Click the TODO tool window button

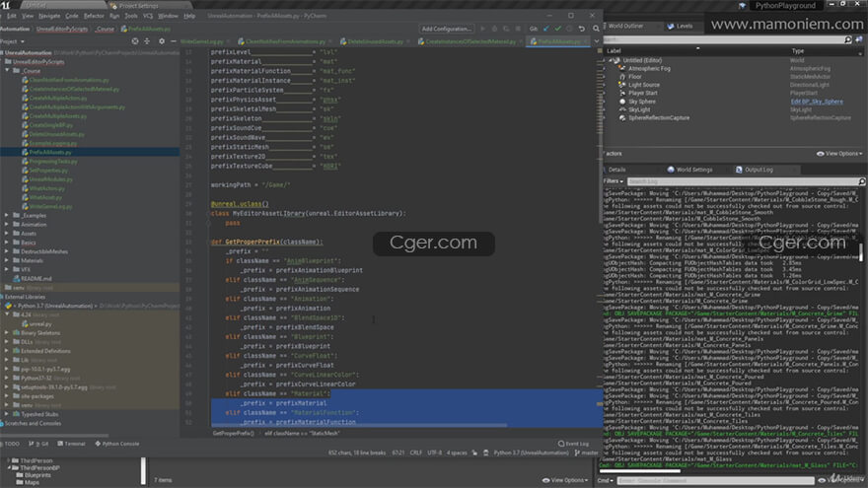(x=10, y=444)
